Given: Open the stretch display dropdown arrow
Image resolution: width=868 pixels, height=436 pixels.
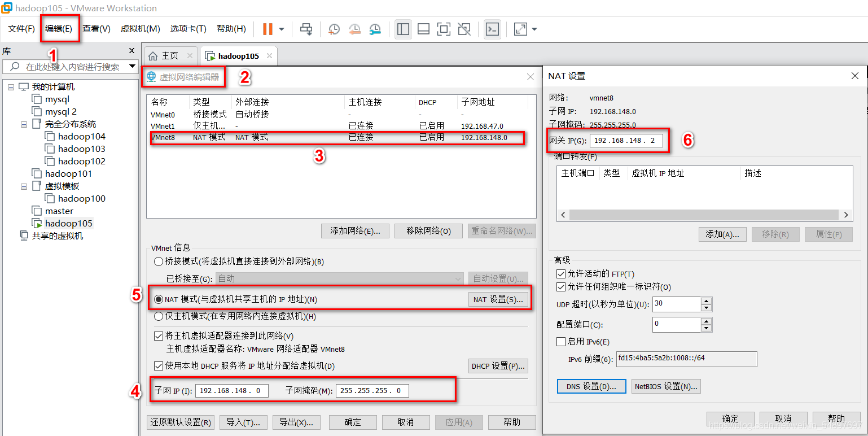Looking at the screenshot, I should (x=534, y=29).
